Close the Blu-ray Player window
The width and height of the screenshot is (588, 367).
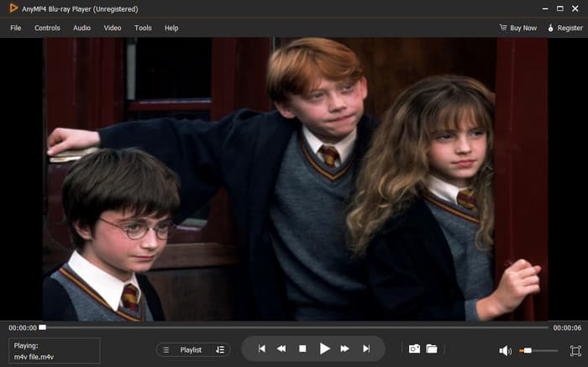click(575, 8)
